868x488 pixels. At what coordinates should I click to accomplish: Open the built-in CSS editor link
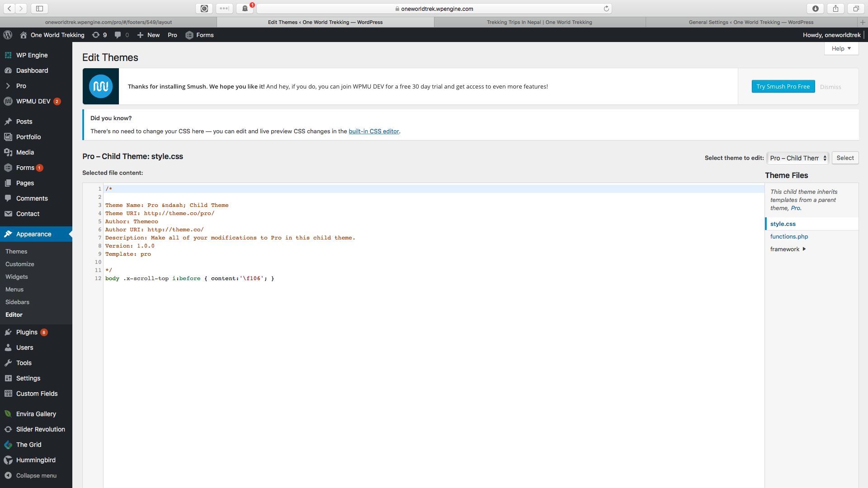373,131
